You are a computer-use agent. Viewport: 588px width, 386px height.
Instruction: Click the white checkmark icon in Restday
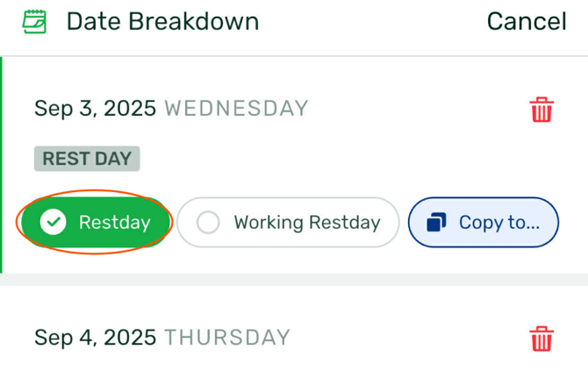click(54, 223)
